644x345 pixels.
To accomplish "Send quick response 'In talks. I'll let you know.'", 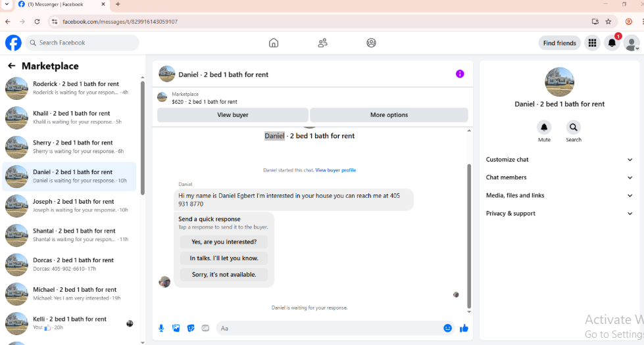I will point(224,258).
